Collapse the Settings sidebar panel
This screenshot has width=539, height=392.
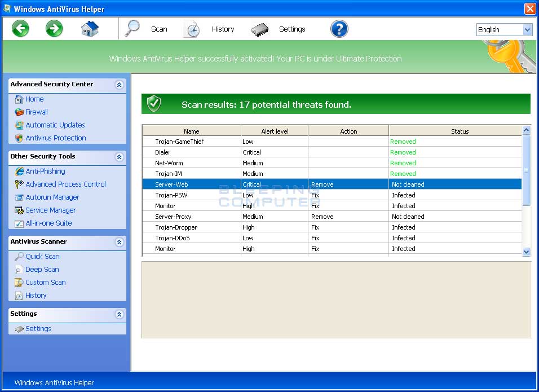tap(120, 314)
